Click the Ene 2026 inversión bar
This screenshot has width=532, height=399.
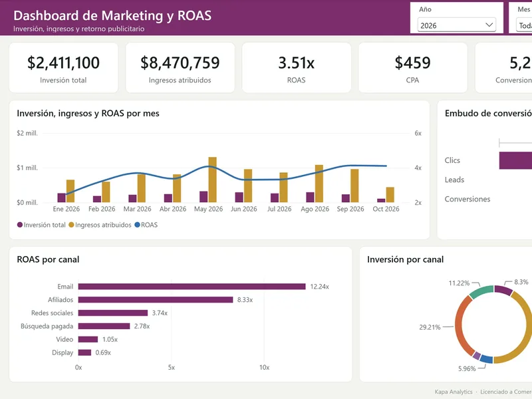click(61, 198)
